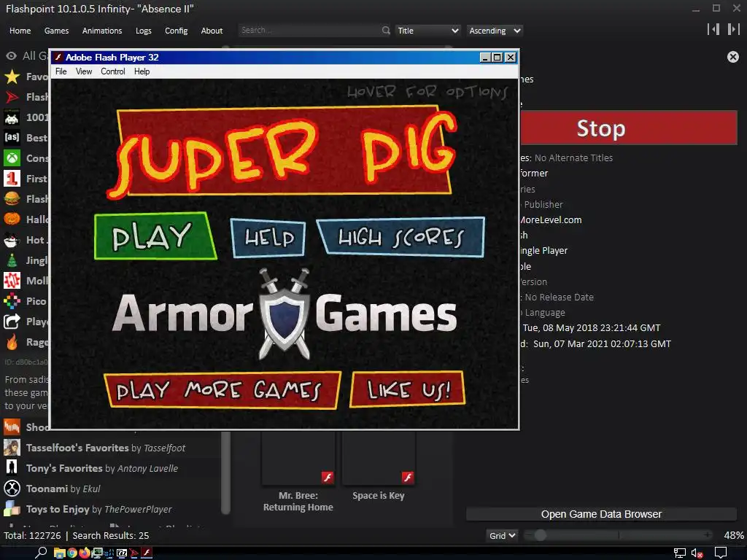Select the Play share-arrow playlist icon

pos(12,322)
